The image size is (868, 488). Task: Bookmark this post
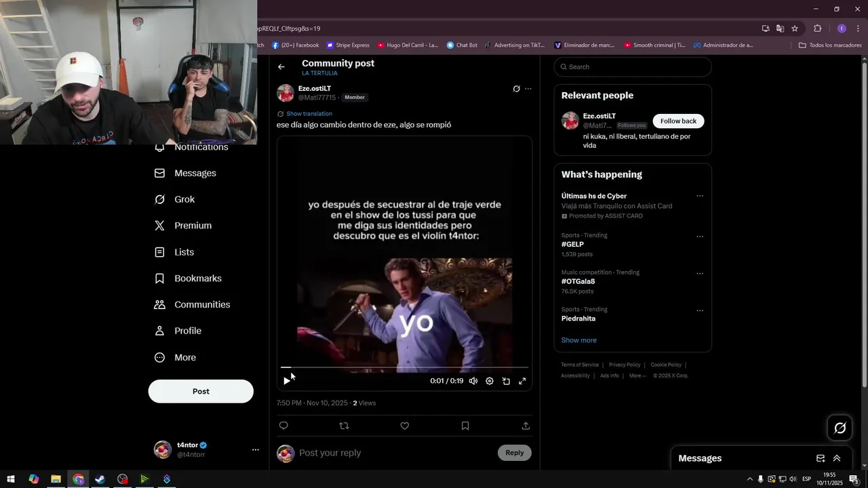(x=465, y=426)
